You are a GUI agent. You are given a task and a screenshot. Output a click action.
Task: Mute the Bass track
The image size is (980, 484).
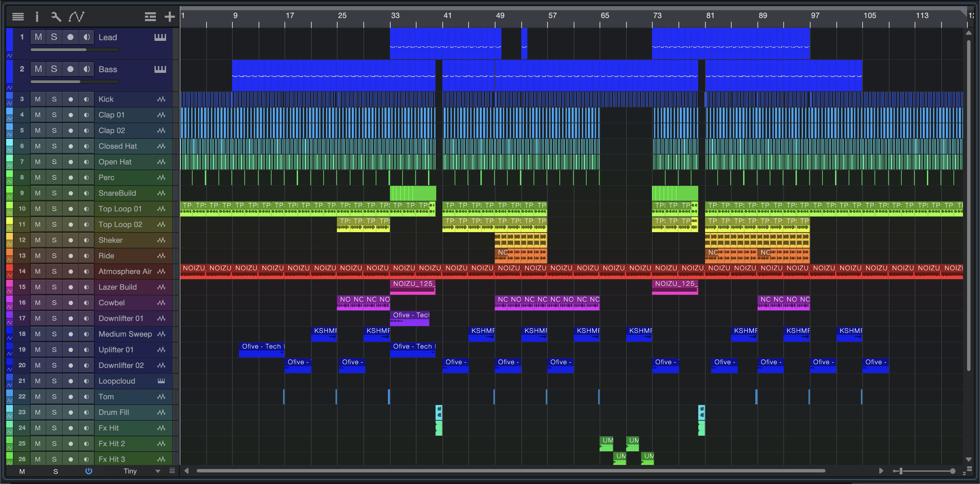coord(38,69)
